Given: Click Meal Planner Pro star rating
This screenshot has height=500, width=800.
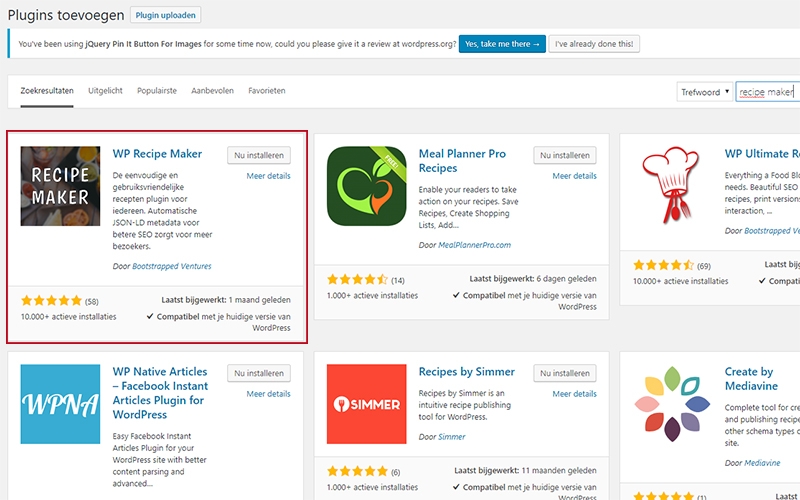Looking at the screenshot, I should click(x=357, y=280).
